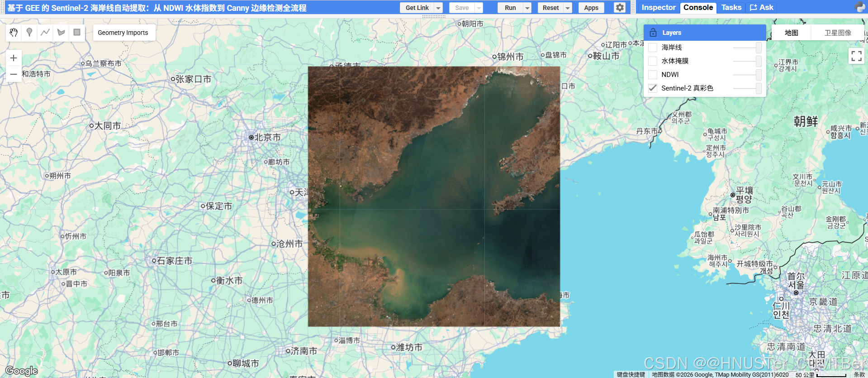Viewport: 868px width, 378px height.
Task: Open the script settings gear
Action: coord(620,8)
